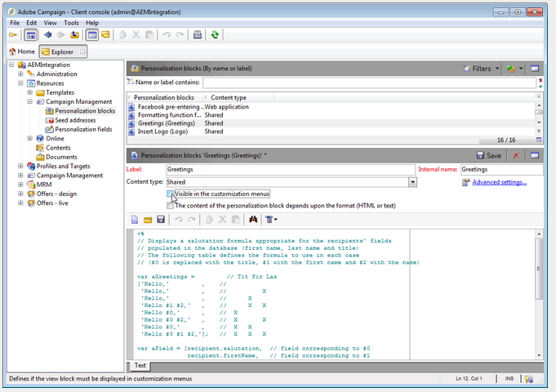Click the blue back arrow navigation icon
Image resolution: width=556 pixels, height=392 pixels.
tap(47, 35)
